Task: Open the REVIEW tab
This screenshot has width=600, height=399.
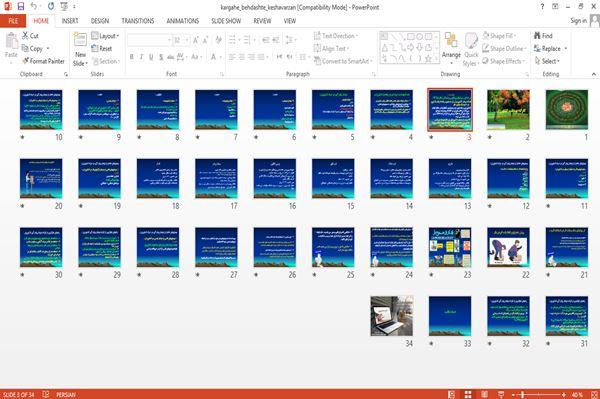Action: [x=262, y=21]
